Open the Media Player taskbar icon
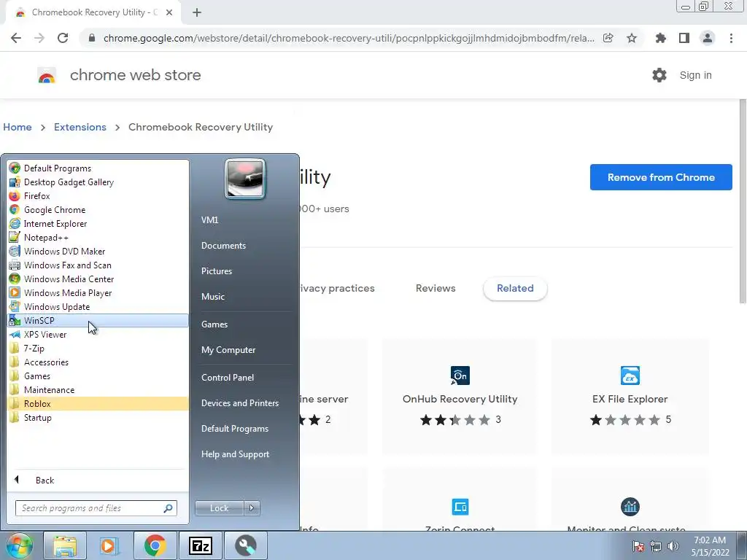 pyautogui.click(x=109, y=545)
